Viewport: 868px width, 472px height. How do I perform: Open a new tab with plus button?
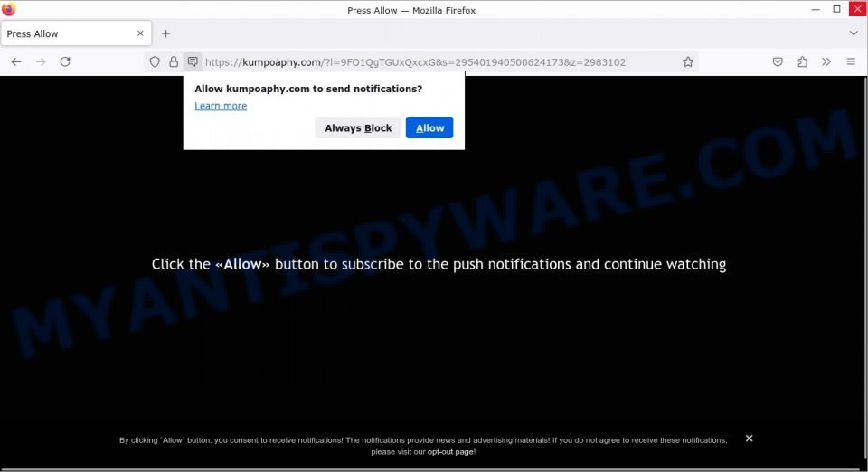click(x=165, y=33)
